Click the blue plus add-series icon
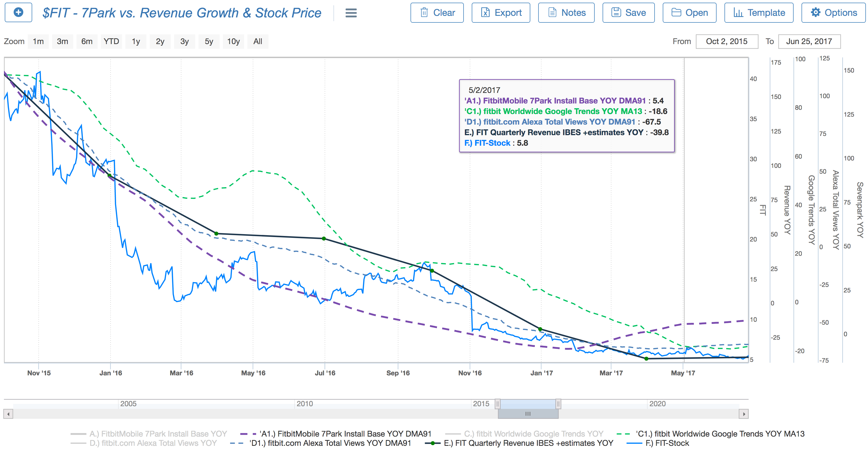This screenshot has width=868, height=454. (x=18, y=12)
